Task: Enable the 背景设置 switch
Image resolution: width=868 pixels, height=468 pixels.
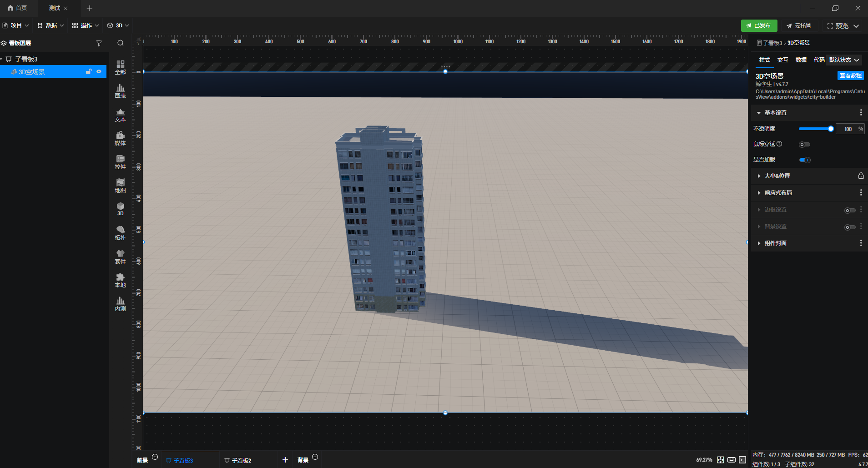Action: point(850,227)
